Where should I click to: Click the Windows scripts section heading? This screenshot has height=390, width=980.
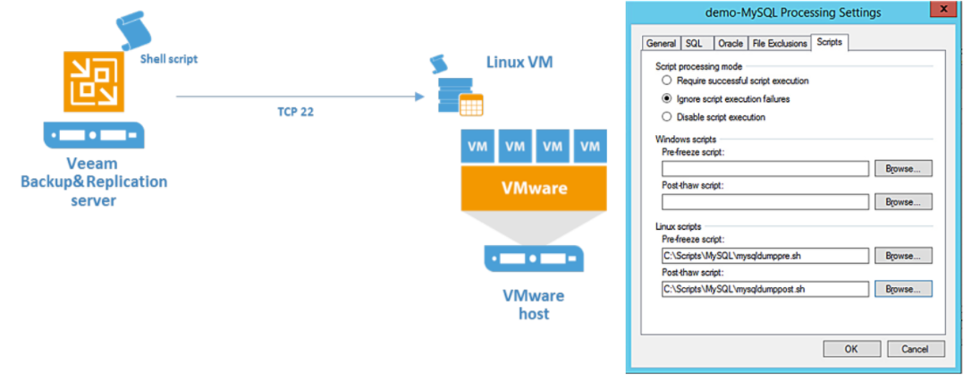click(x=685, y=140)
